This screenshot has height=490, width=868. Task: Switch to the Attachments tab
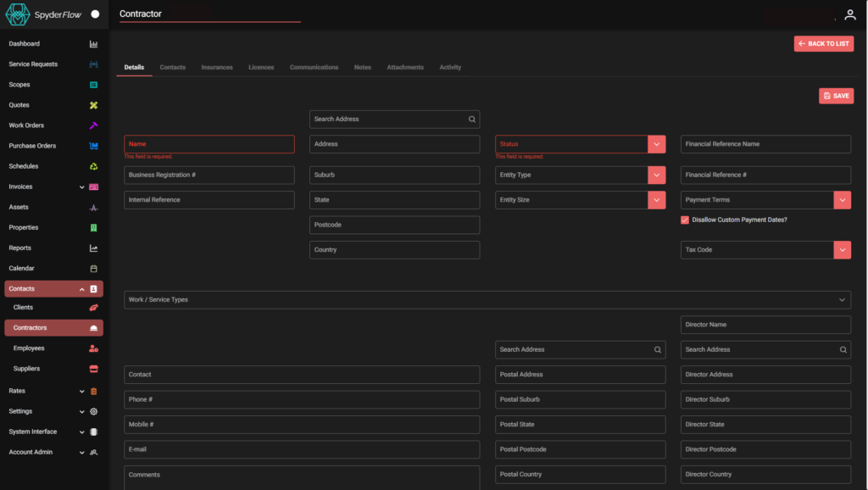[x=405, y=68]
